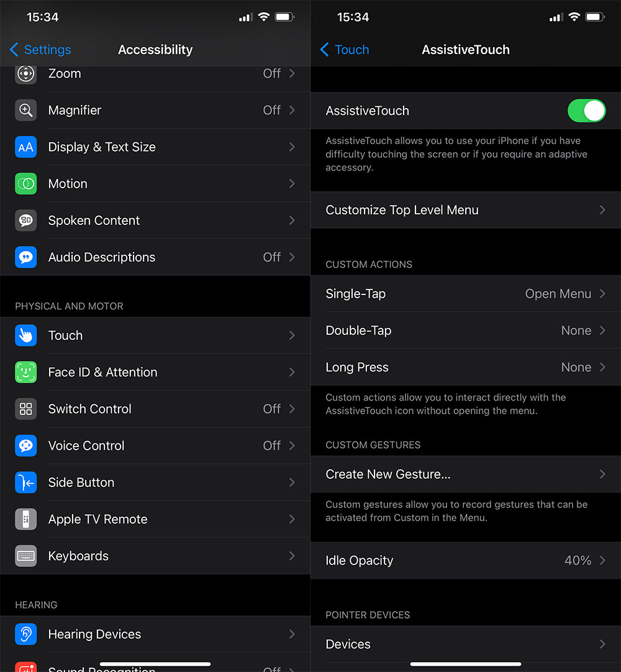The width and height of the screenshot is (621, 672).
Task: Open the Display & Text Size menu
Action: point(155,147)
